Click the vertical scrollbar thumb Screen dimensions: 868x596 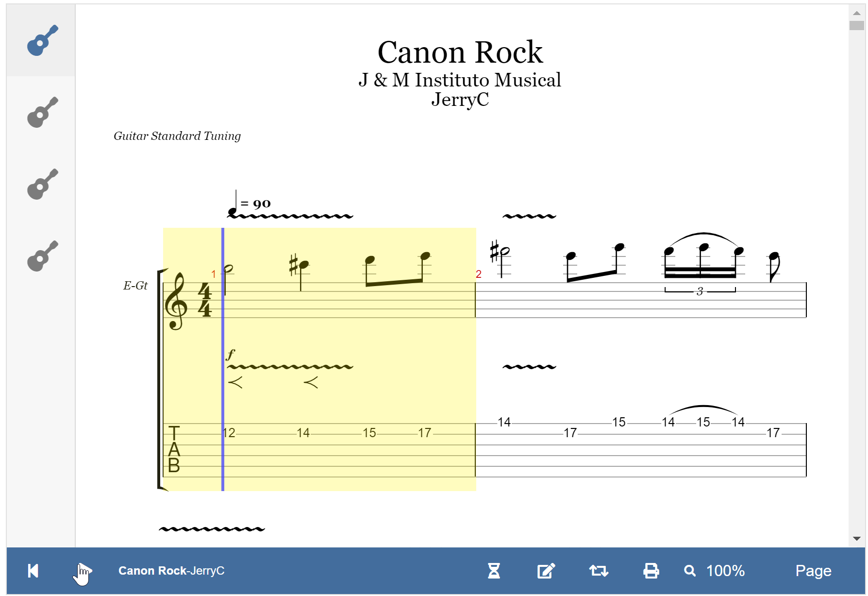[x=857, y=25]
